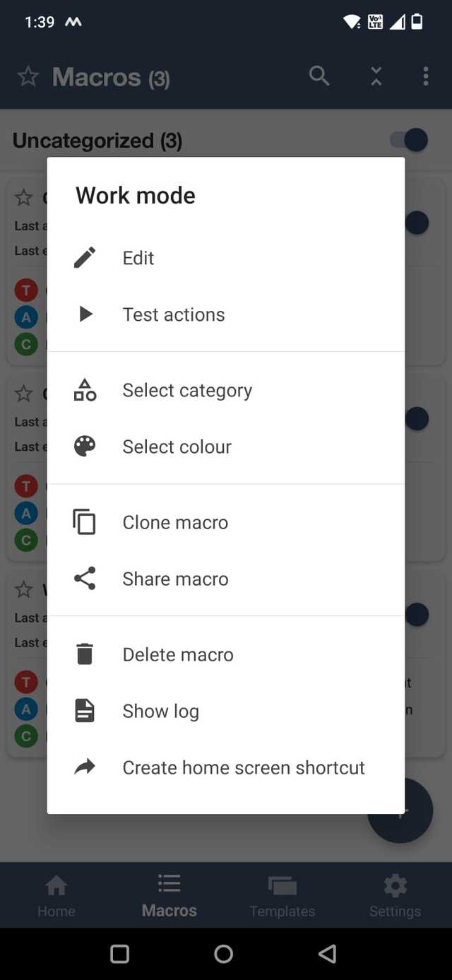Screen dimensions: 452x980
Task: Tap the pencil Edit icon
Action: click(x=85, y=258)
